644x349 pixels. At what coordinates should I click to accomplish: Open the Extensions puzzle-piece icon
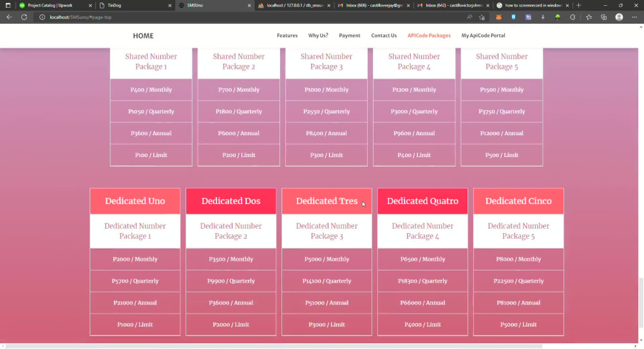(573, 17)
